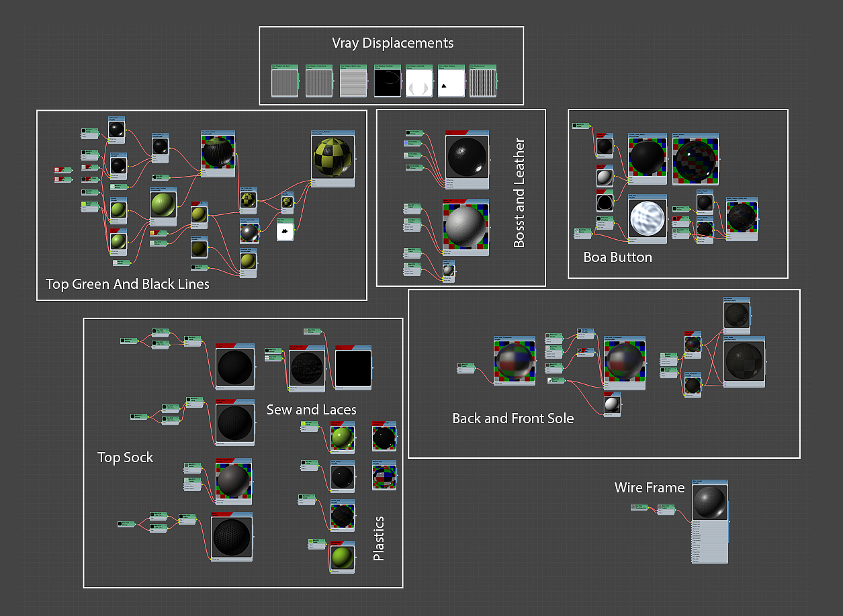Select the large black sphere in Boa Button
The width and height of the screenshot is (843, 616).
648,158
